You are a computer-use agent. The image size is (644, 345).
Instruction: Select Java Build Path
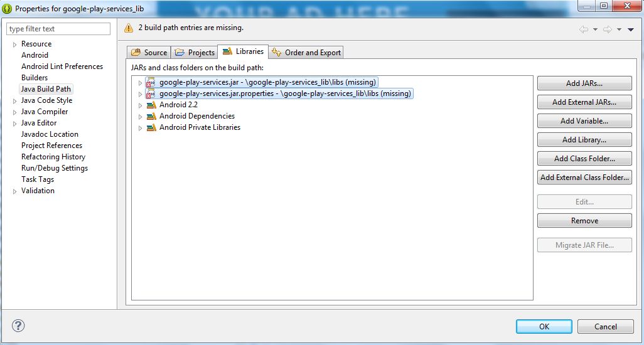point(46,89)
